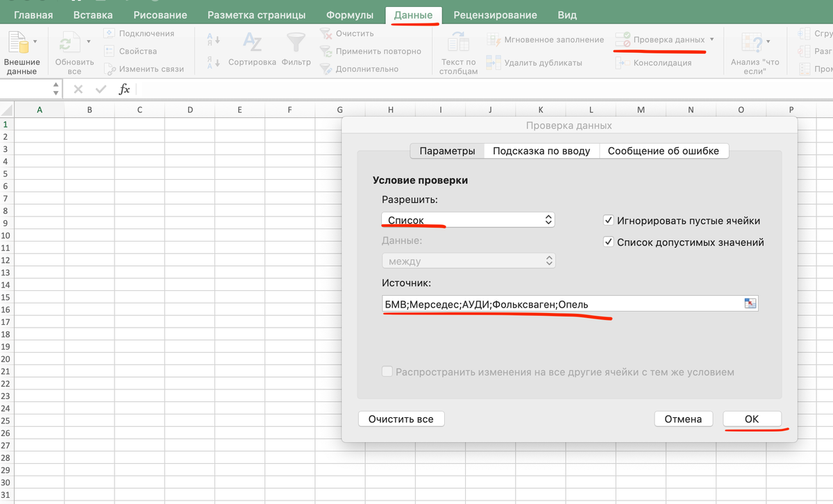The image size is (833, 504).
Task: Click the range selector icon in Источник
Action: point(750,303)
